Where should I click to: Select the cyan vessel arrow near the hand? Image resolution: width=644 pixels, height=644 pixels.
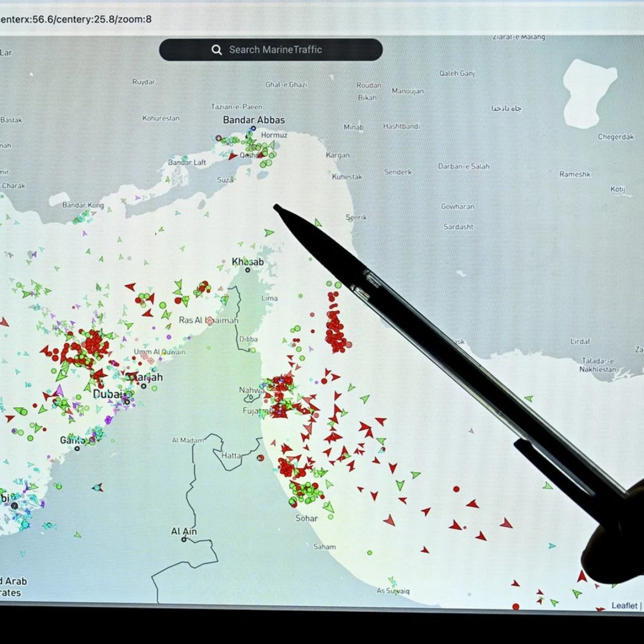tap(552, 546)
